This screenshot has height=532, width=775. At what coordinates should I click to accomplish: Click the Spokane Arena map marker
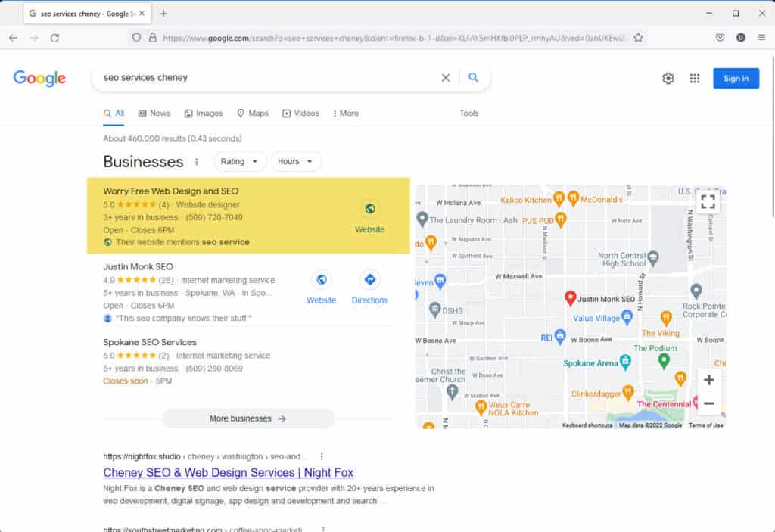(x=625, y=362)
